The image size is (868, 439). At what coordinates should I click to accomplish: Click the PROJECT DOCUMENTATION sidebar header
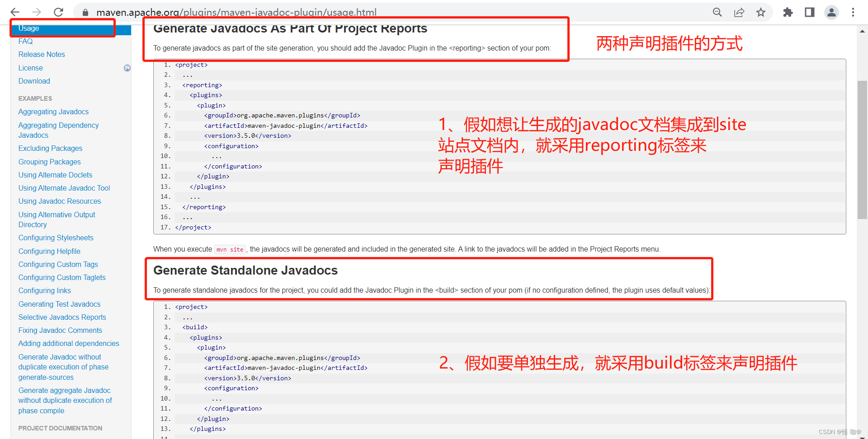click(60, 428)
